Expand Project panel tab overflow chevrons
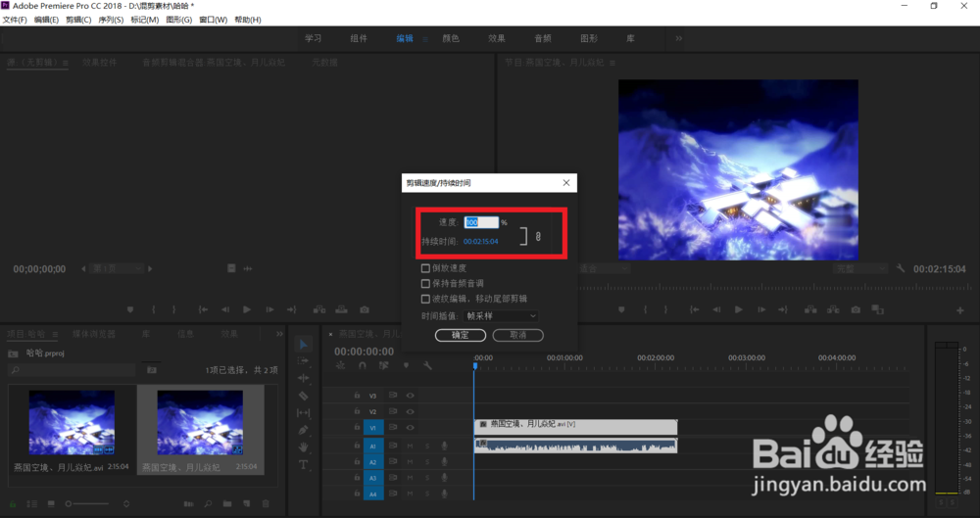This screenshot has height=518, width=980. [279, 334]
